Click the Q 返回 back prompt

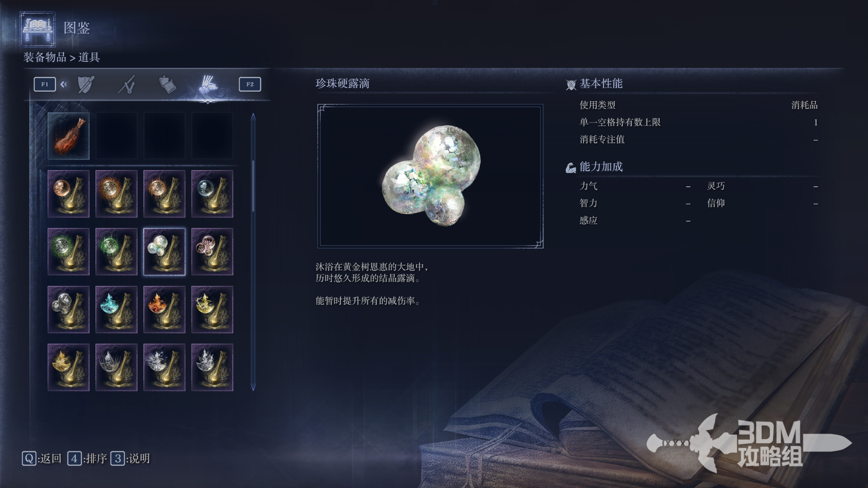point(42,459)
